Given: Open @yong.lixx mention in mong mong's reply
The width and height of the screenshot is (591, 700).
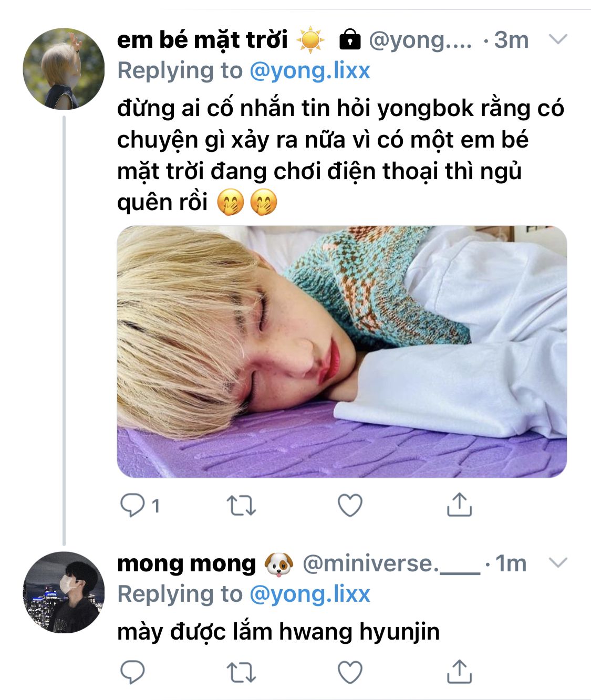Looking at the screenshot, I should pos(310,594).
